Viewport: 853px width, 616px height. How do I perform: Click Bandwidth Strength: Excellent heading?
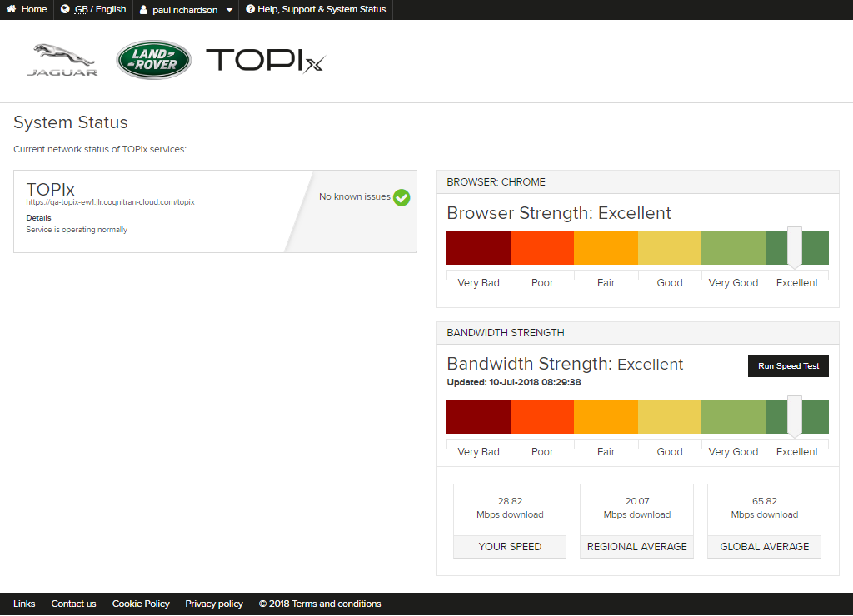[566, 364]
